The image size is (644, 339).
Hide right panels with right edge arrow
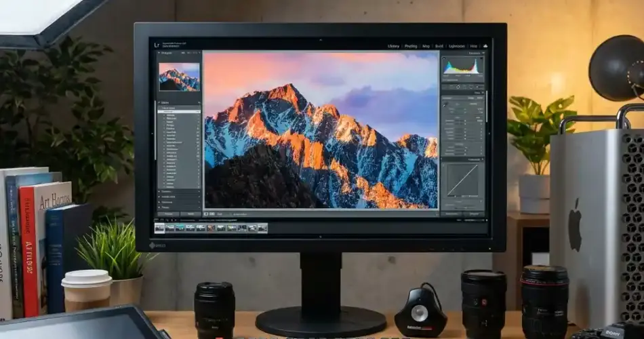coord(489,134)
